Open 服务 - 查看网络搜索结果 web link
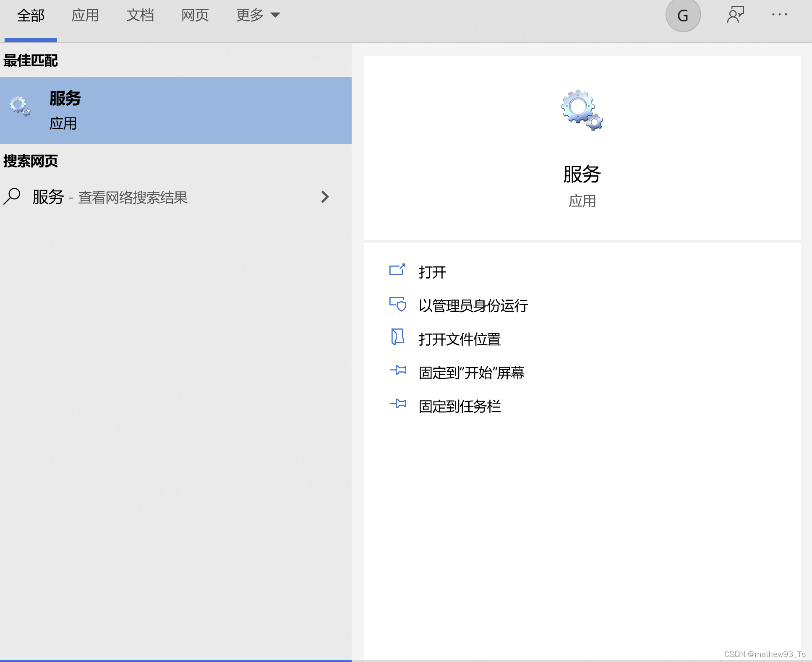The height and width of the screenshot is (662, 812). pos(110,197)
